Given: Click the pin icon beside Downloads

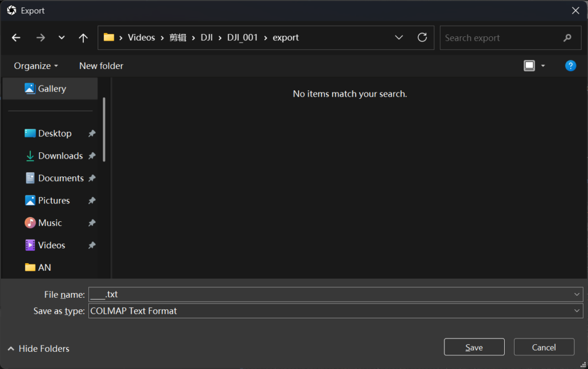Looking at the screenshot, I should [92, 156].
